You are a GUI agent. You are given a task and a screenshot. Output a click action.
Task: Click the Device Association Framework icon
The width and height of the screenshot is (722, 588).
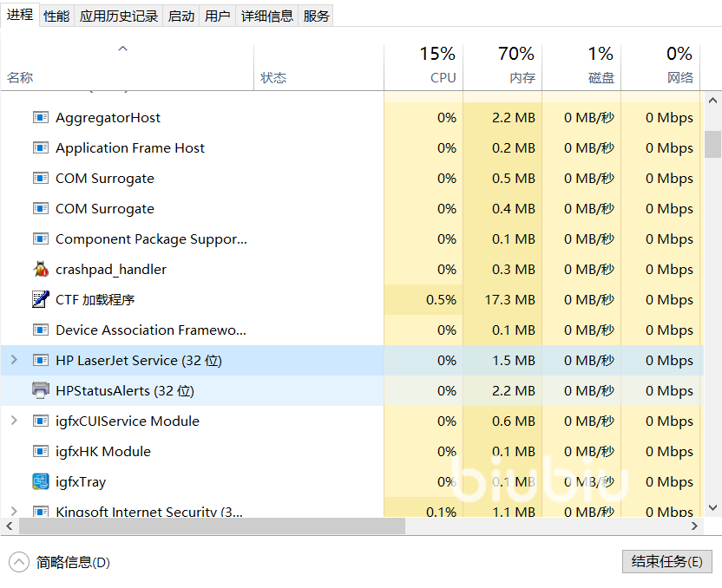click(41, 330)
